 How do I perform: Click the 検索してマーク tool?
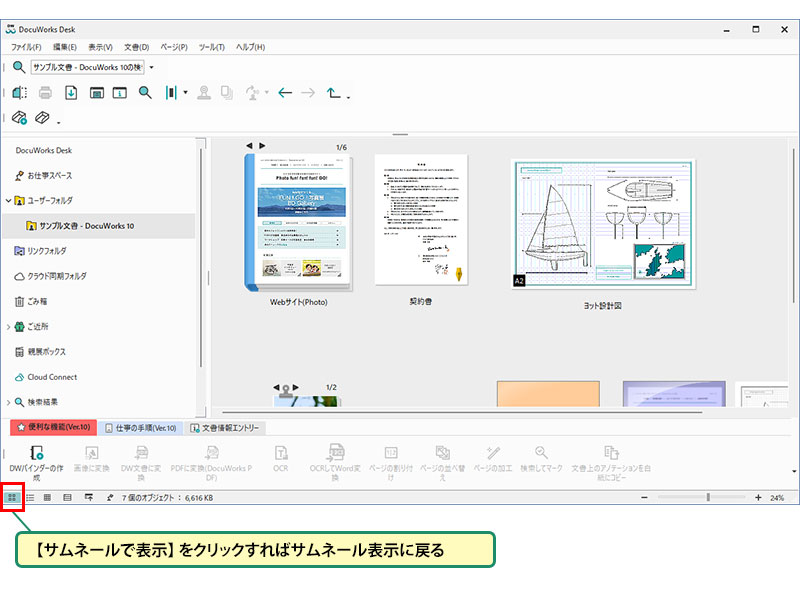point(541,459)
